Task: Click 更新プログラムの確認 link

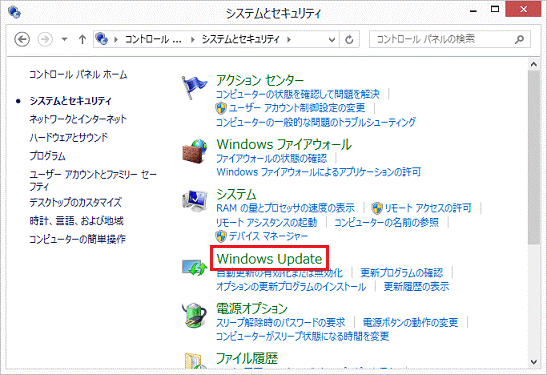Action: tap(402, 272)
